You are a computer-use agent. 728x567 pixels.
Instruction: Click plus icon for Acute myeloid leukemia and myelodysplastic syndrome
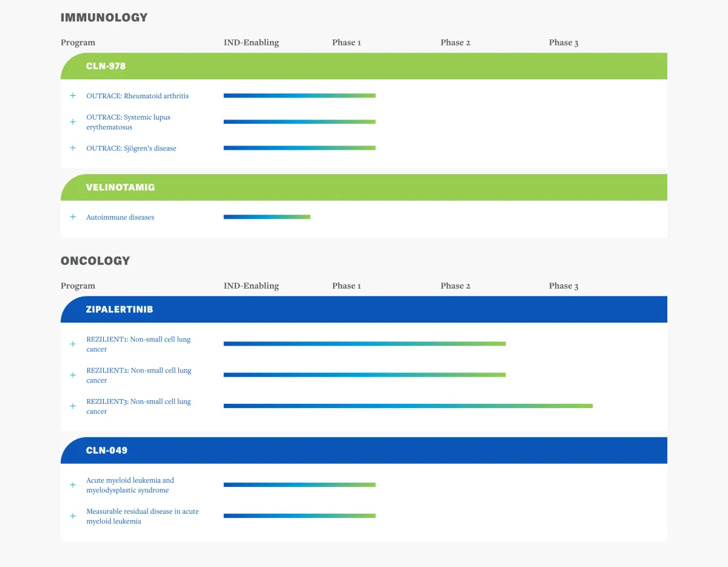pyautogui.click(x=73, y=485)
